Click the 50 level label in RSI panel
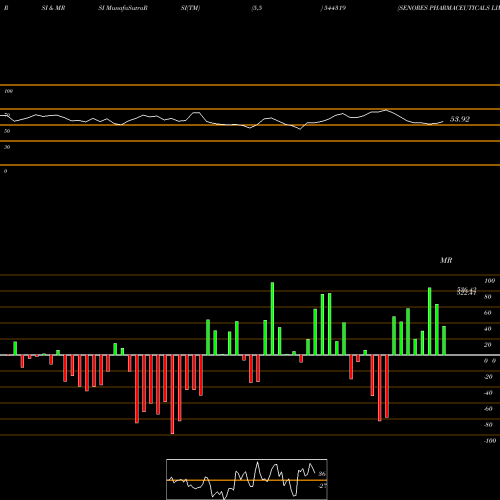 pos(7,131)
